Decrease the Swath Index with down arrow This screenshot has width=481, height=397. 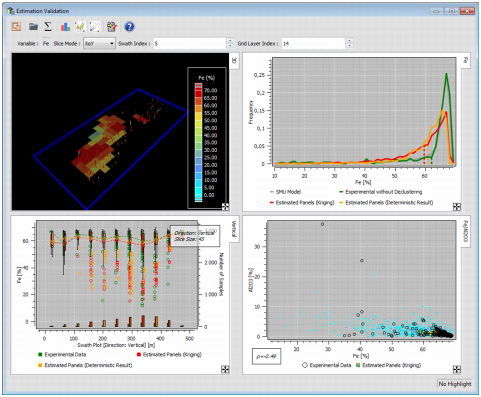click(x=230, y=46)
